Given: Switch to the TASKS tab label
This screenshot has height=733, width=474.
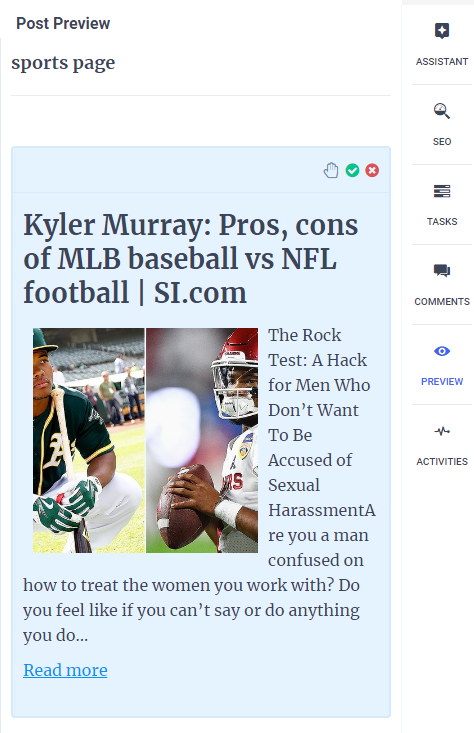Looking at the screenshot, I should click(x=442, y=222).
